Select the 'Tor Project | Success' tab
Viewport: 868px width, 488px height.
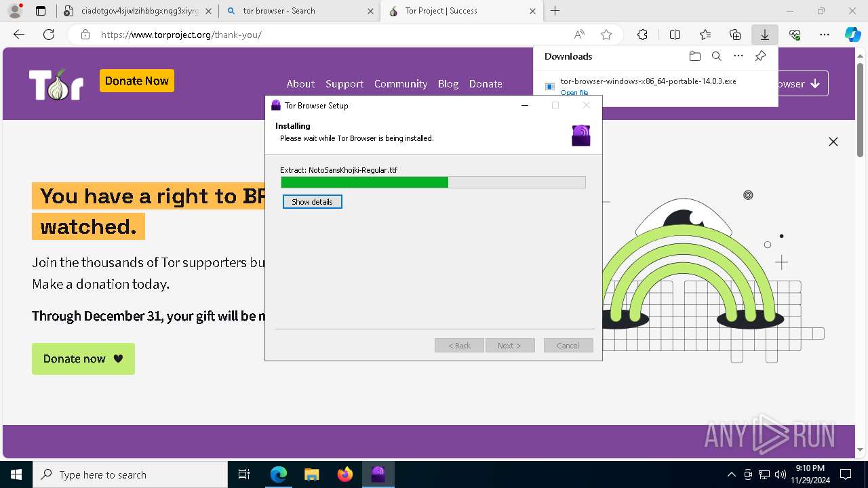coord(461,11)
